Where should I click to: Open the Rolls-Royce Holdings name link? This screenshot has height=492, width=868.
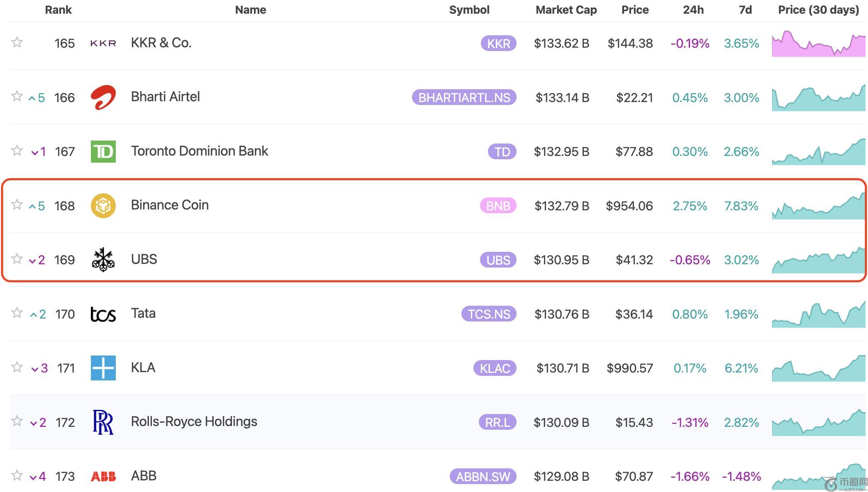pyautogui.click(x=194, y=421)
